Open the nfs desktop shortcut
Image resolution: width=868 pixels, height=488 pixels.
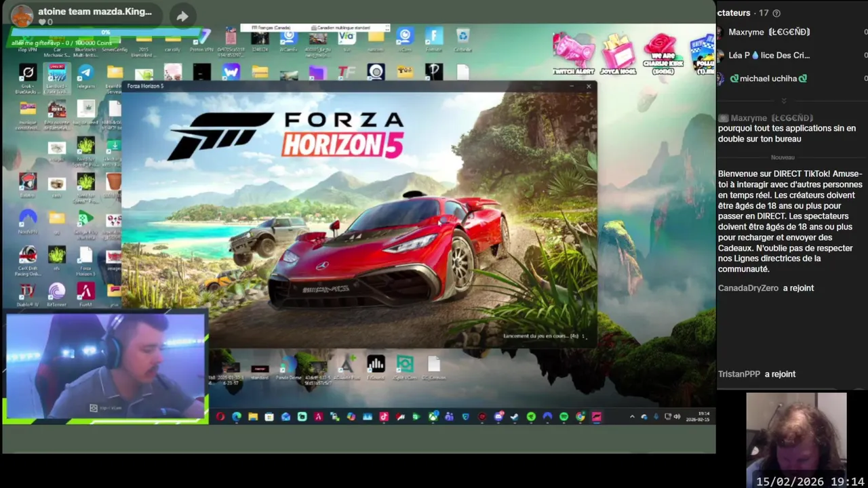click(x=57, y=258)
